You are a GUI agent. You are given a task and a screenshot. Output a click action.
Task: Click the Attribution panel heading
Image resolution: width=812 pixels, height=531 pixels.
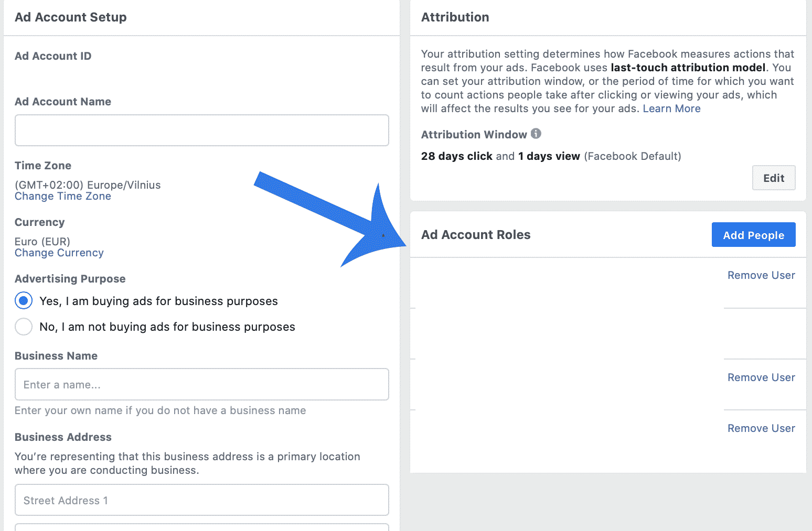(455, 17)
